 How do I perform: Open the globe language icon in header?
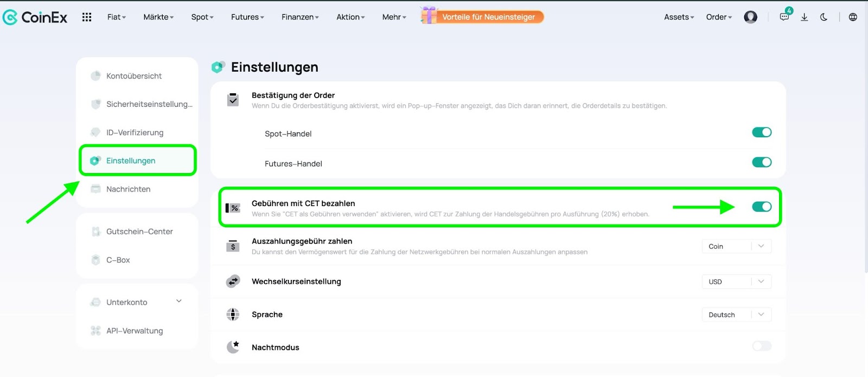[x=853, y=17]
